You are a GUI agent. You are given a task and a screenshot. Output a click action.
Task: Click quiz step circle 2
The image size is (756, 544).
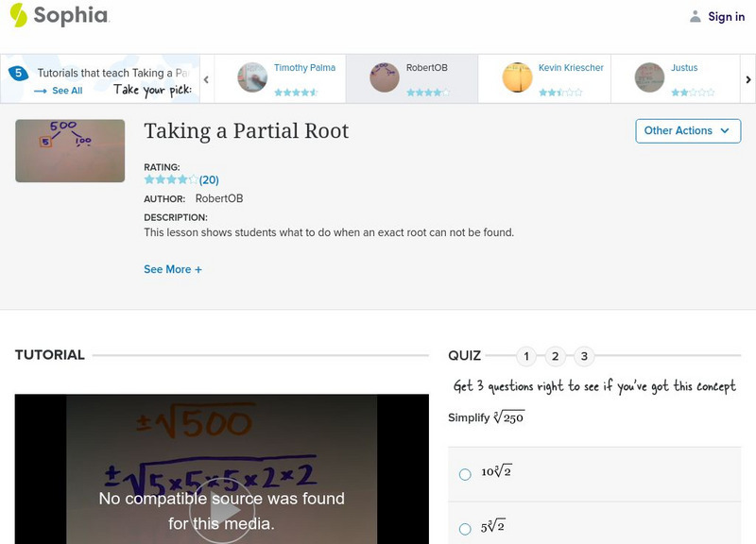click(556, 357)
